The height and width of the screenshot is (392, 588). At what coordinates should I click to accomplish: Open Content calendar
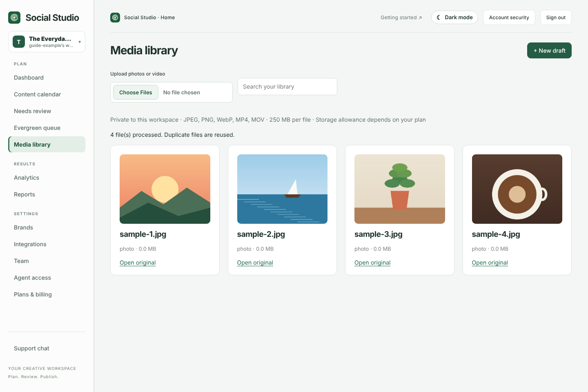click(x=47, y=94)
